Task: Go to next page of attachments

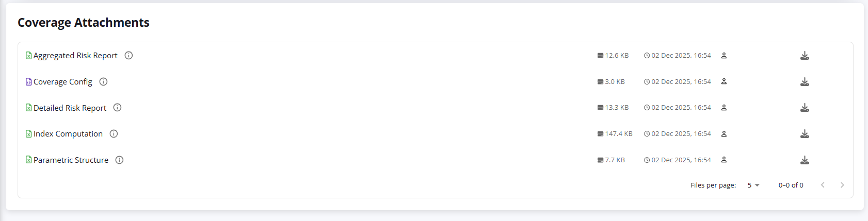Action: coord(842,185)
